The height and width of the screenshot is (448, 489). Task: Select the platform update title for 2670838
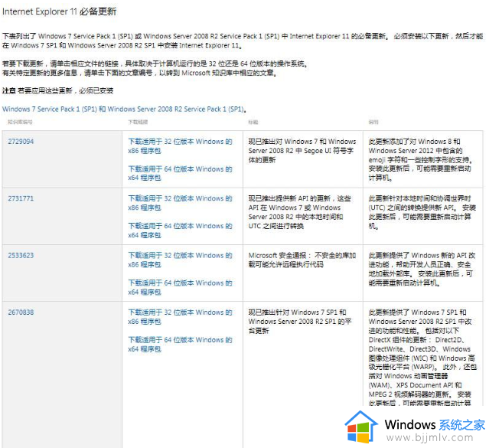(x=300, y=321)
